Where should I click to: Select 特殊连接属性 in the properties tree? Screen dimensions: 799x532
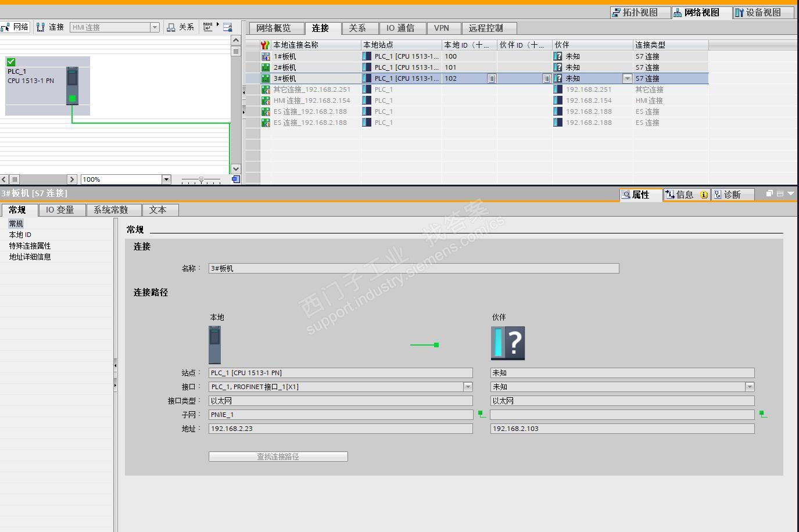30,246
